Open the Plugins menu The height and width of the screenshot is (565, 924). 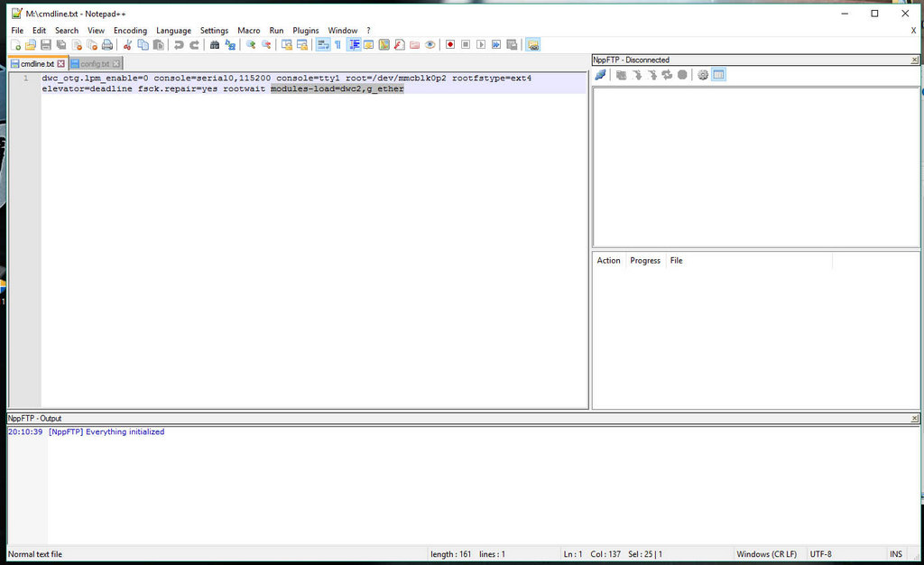(x=306, y=31)
